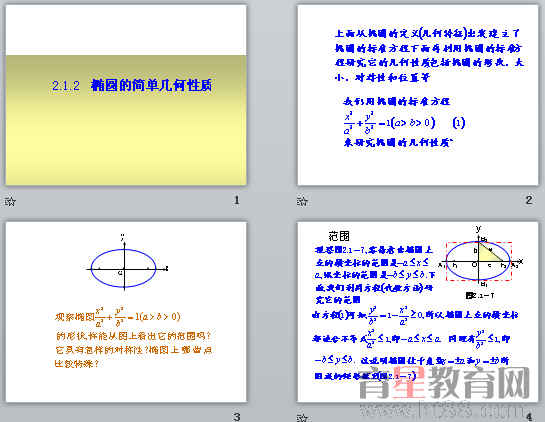Viewport: 545px width, 422px height.
Task: Click the 范围 heading on slide 4
Action: pos(339,236)
